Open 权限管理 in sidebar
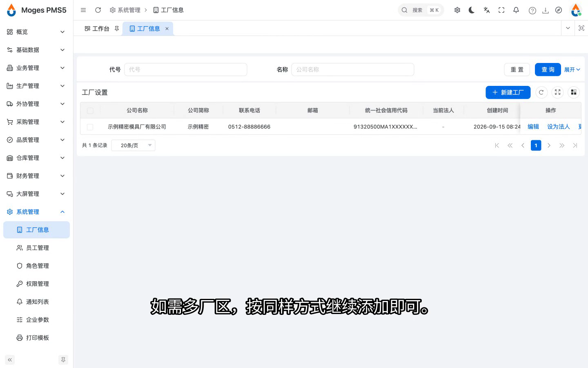588x368 pixels. click(x=36, y=284)
